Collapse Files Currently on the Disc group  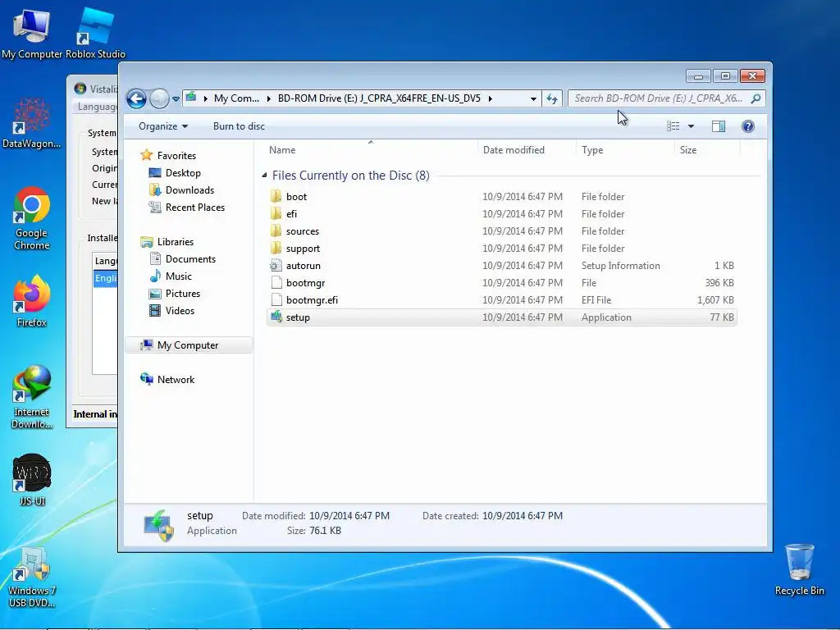click(x=264, y=176)
